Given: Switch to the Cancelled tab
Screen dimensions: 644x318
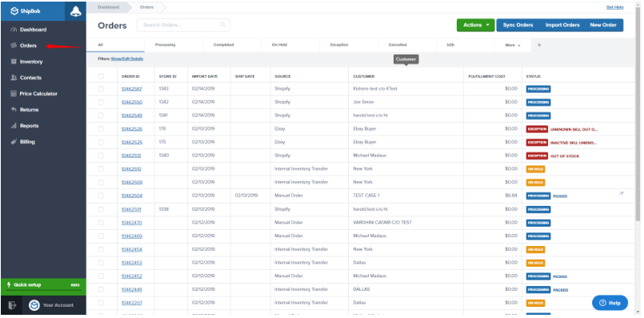Looking at the screenshot, I should 407,45.
